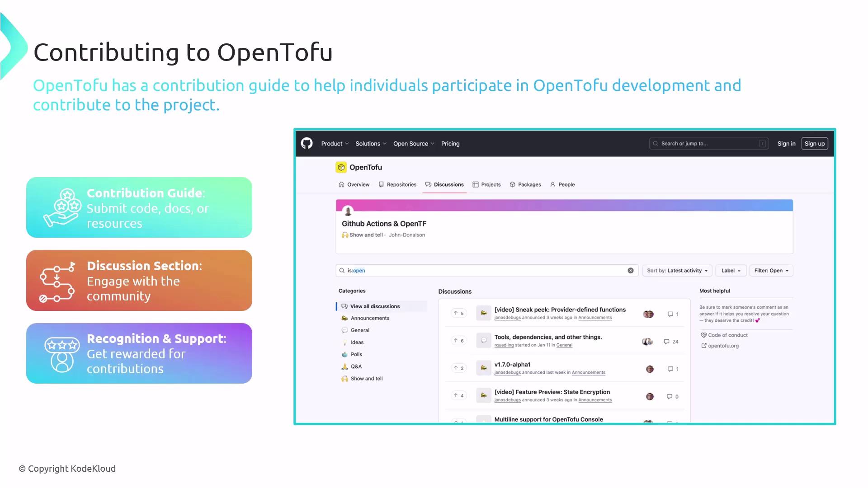Clear the is:open search filter
The height and width of the screenshot is (488, 868).
[x=630, y=271]
